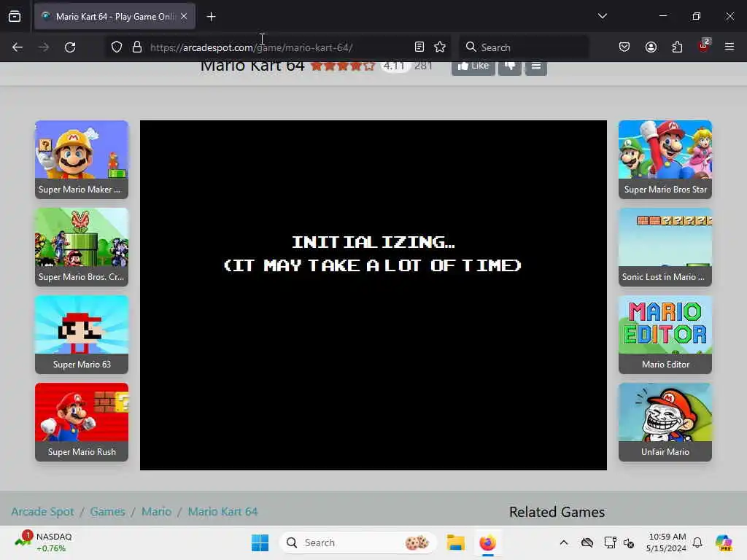Open the NASDAQ widget on taskbar
This screenshot has height=560, width=747.
44,542
